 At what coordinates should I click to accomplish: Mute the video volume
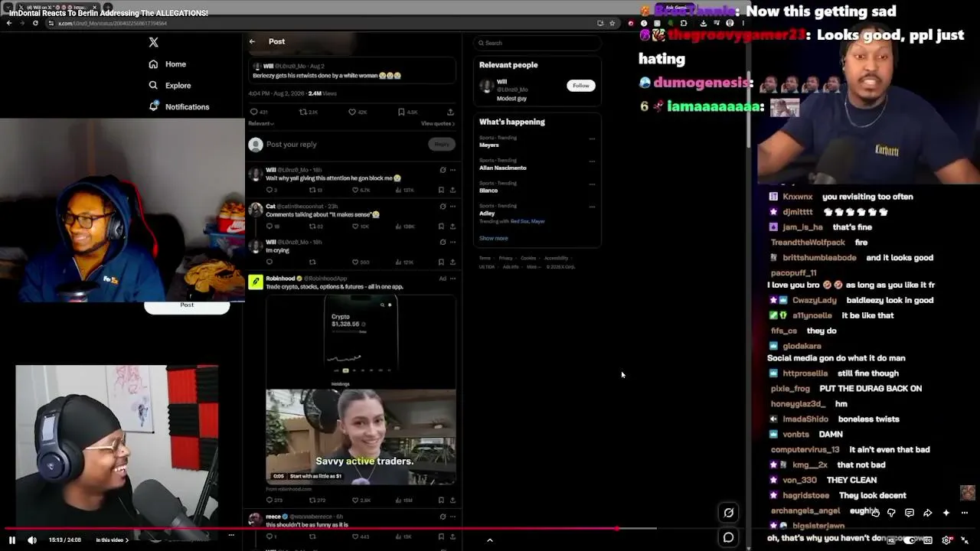pyautogui.click(x=32, y=540)
